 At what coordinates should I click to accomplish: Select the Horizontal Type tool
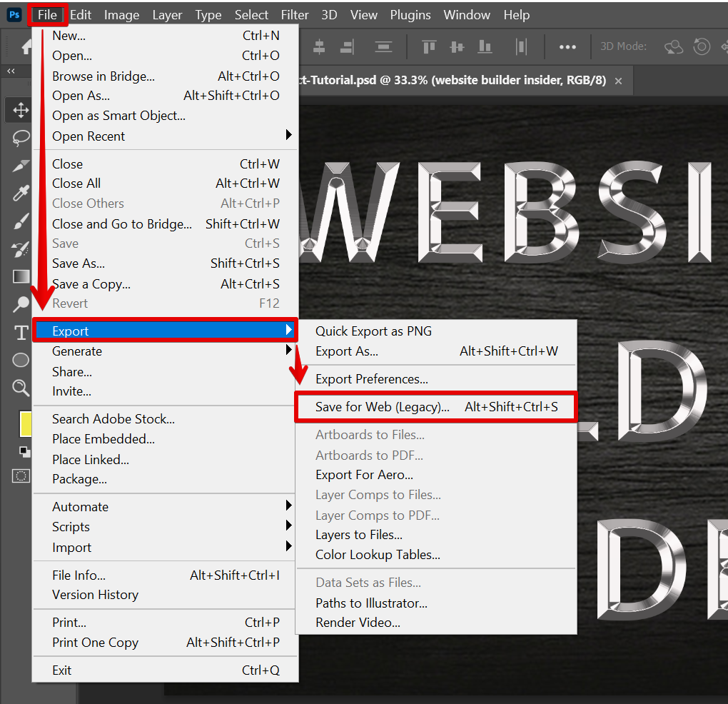pos(21,332)
